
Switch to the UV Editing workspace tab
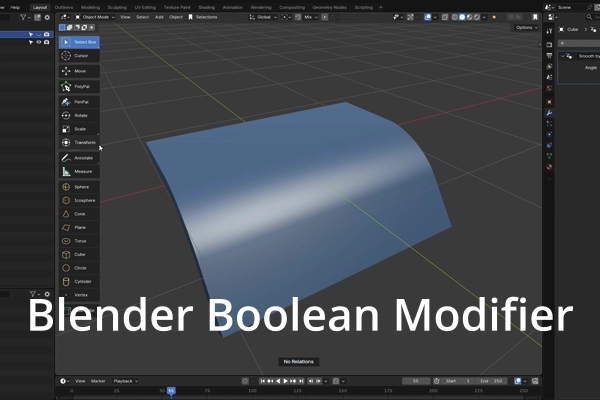click(145, 7)
